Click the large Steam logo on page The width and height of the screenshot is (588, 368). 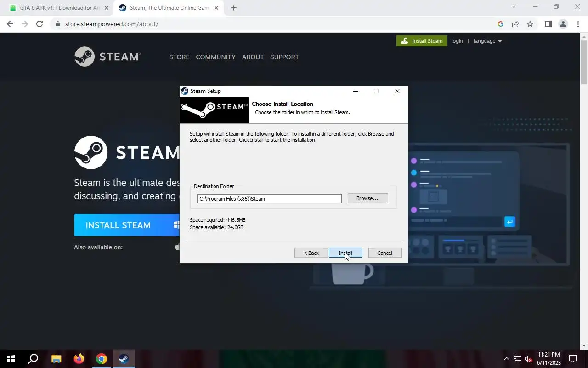pyautogui.click(x=127, y=152)
